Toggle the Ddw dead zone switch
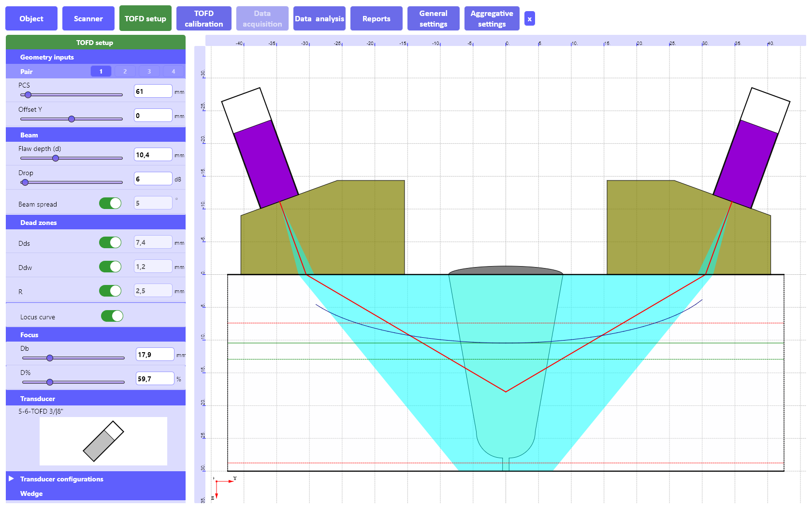This screenshot has width=812, height=508. 110,267
